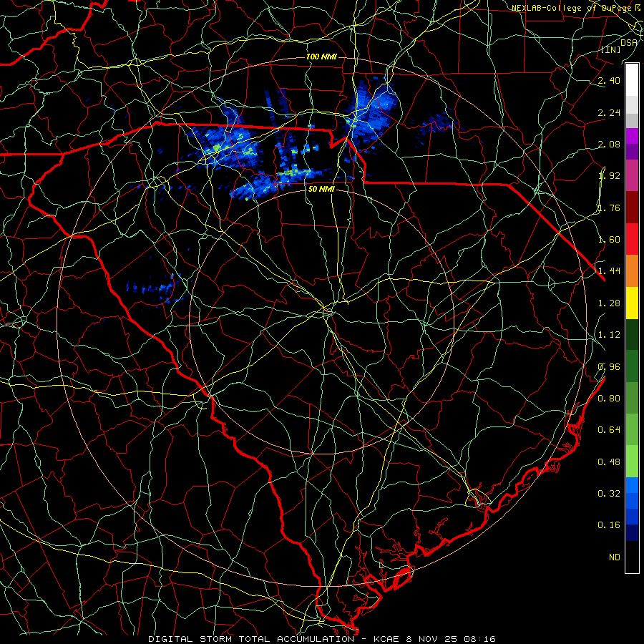Click the ND legend label
The image size is (644, 644).
[x=615, y=557]
